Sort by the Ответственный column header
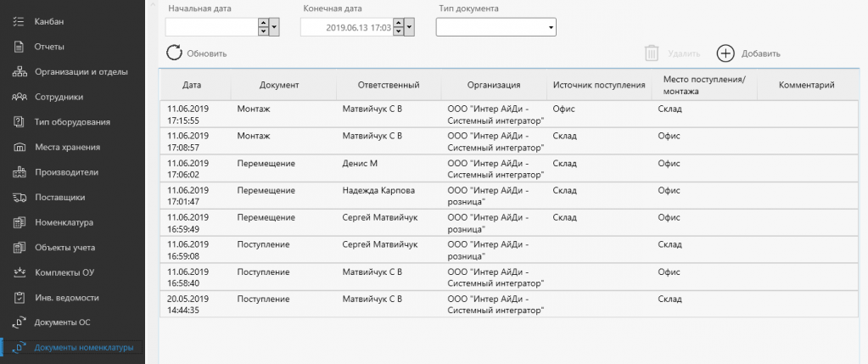This screenshot has width=868, height=364. (x=389, y=85)
